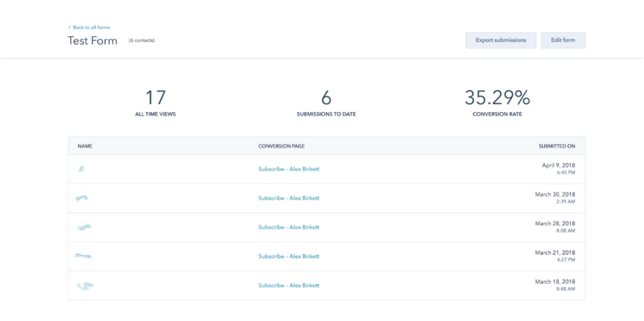Open the Edit form button
The image size is (644, 321).
563,40
